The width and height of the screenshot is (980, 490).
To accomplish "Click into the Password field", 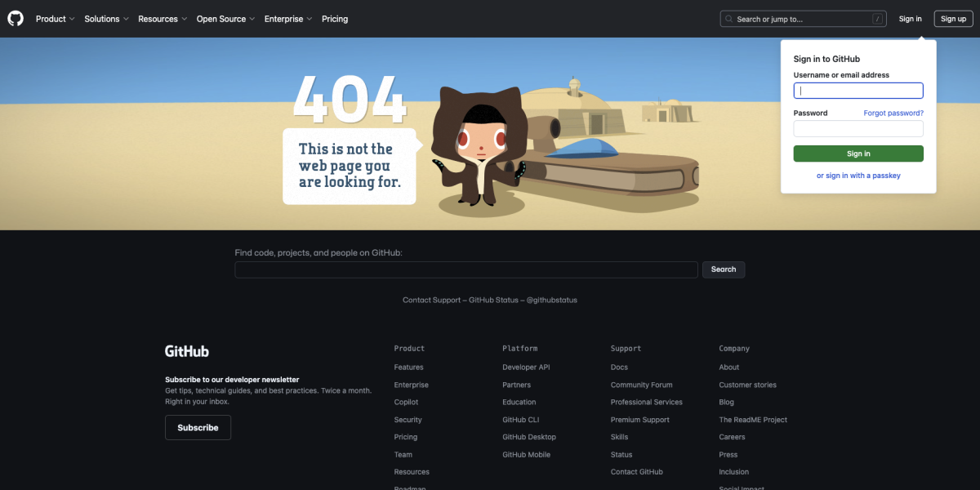I will point(858,129).
